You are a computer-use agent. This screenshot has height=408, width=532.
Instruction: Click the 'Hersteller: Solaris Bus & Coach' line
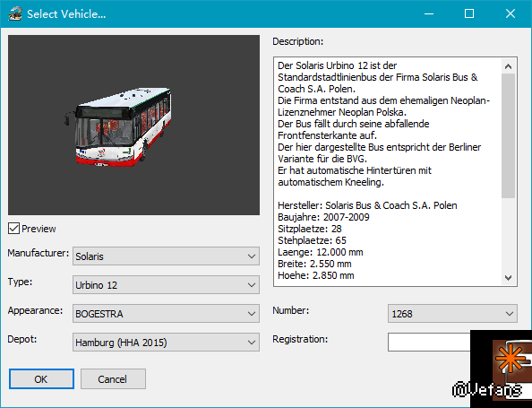pyautogui.click(x=367, y=205)
